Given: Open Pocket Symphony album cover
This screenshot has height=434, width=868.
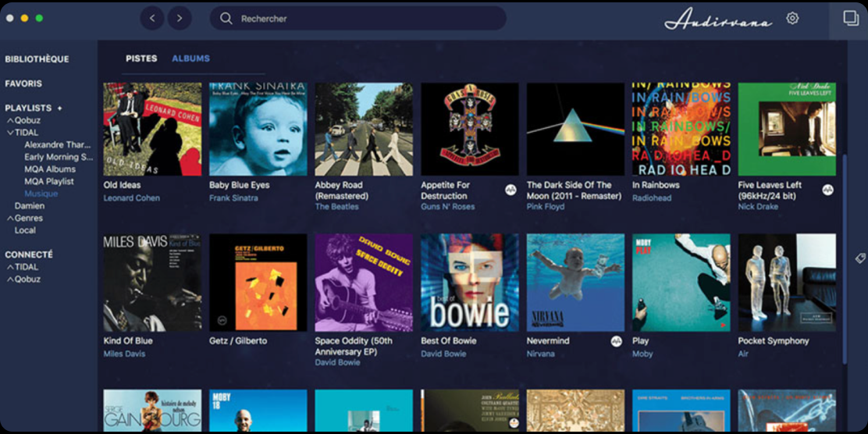Looking at the screenshot, I should tap(787, 283).
